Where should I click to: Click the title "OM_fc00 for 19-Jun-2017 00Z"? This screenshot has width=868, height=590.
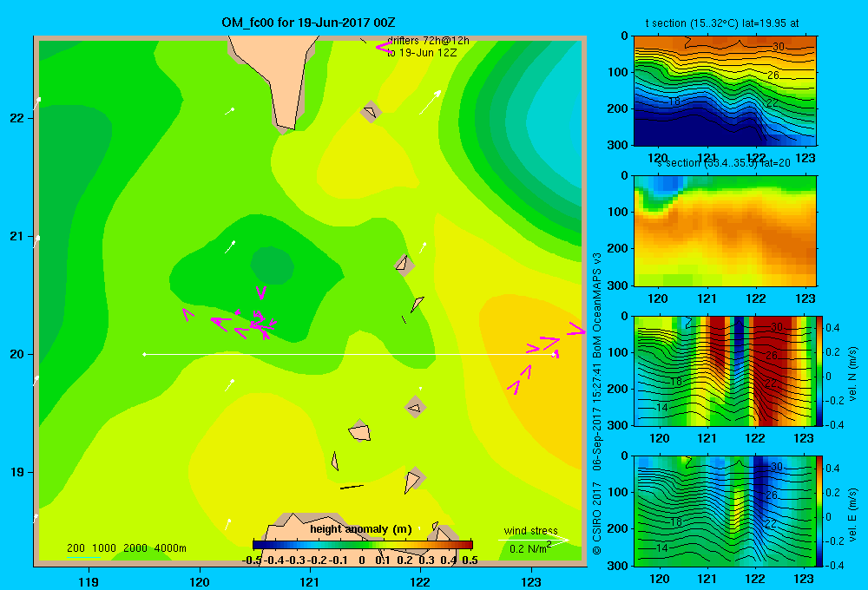point(308,23)
